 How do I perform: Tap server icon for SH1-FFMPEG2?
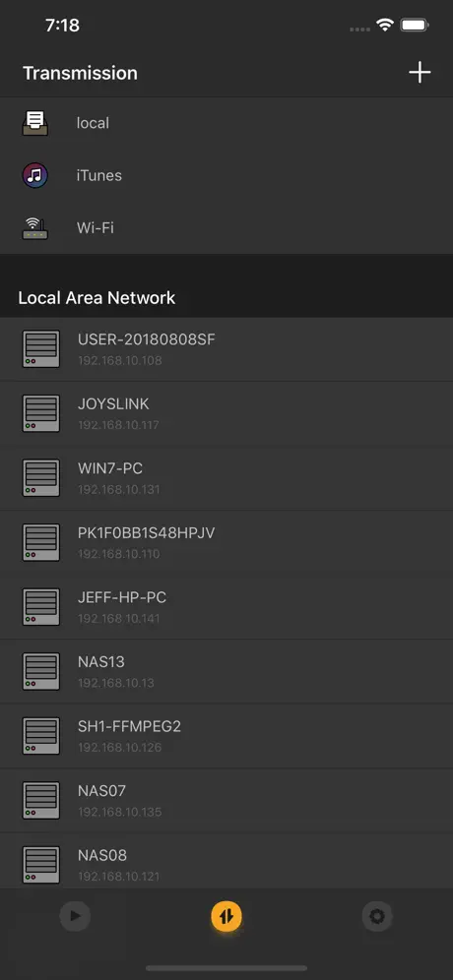click(41, 736)
